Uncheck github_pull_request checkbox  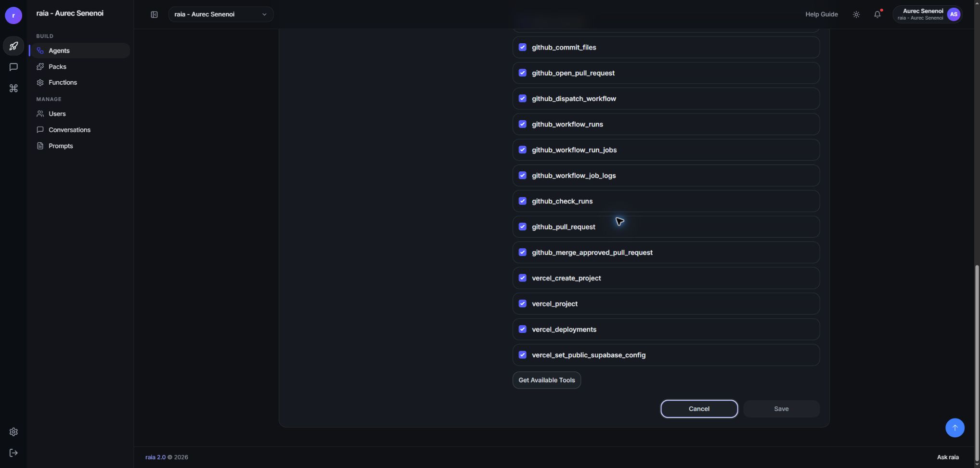[523, 227]
